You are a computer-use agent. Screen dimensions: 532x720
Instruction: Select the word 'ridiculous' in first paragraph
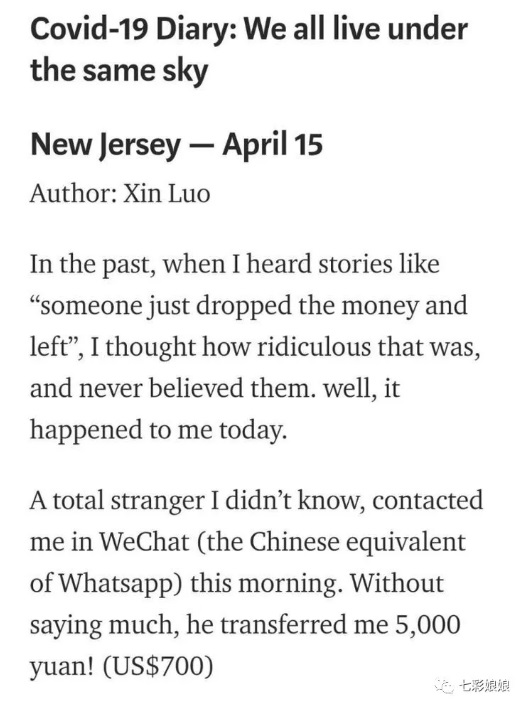314,347
